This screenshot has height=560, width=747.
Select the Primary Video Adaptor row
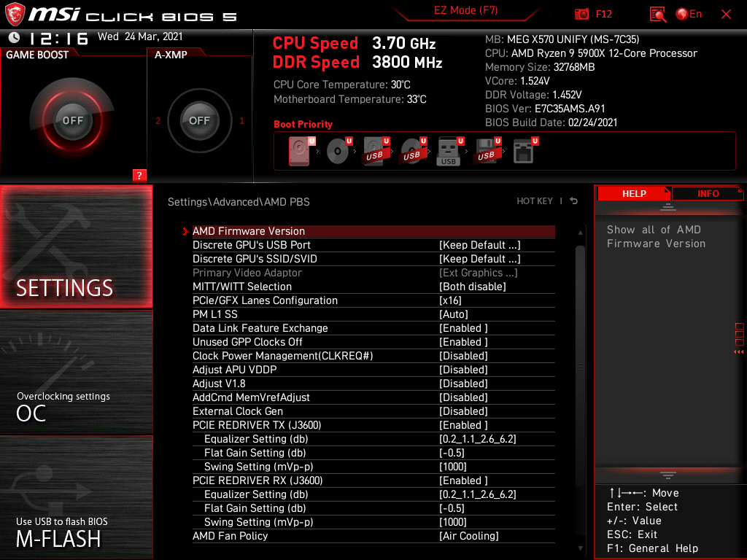[x=373, y=273]
